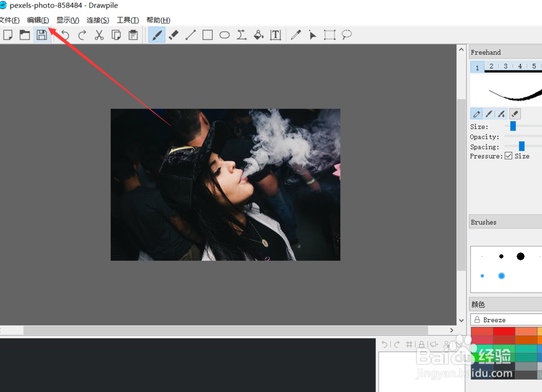Toggle Pressure Size checkbox
Screen dimensions: 542x392
508,156
